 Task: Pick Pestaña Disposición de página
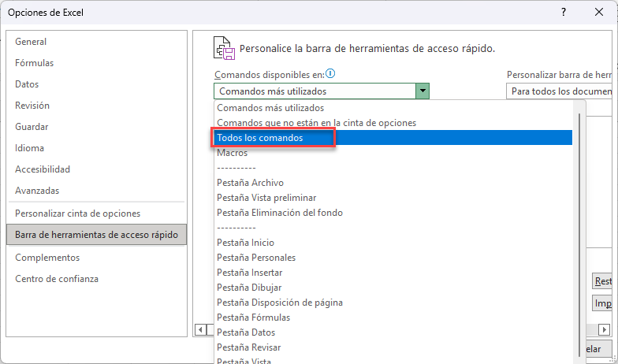coord(394,303)
